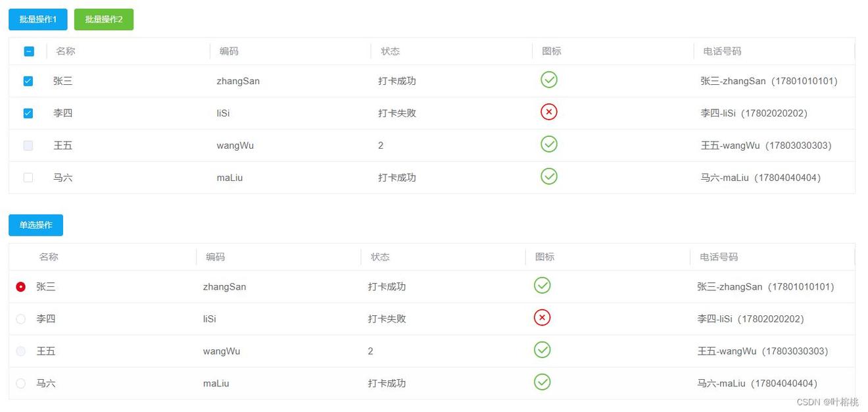
Task: Click the 单选操作 button
Action: (36, 225)
